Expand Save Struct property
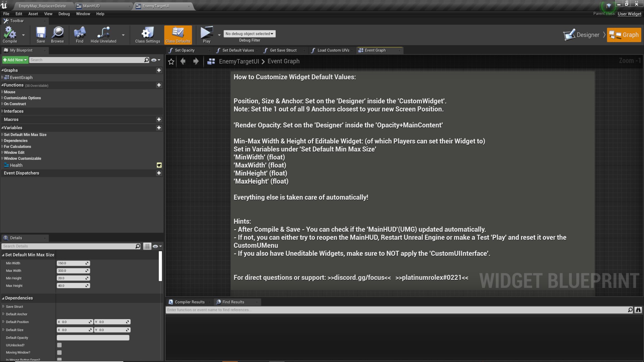Image resolution: width=644 pixels, height=362 pixels. tap(3, 307)
